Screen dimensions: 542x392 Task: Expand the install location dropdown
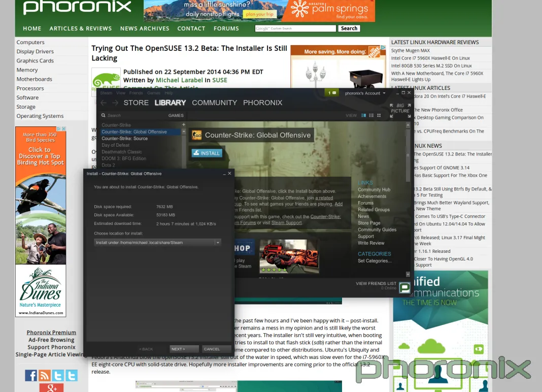(x=218, y=243)
